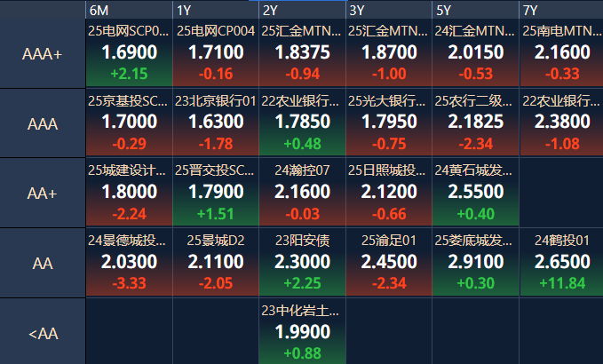Select the AAA+ rating row header
This screenshot has width=603, height=364.
[x=43, y=54]
